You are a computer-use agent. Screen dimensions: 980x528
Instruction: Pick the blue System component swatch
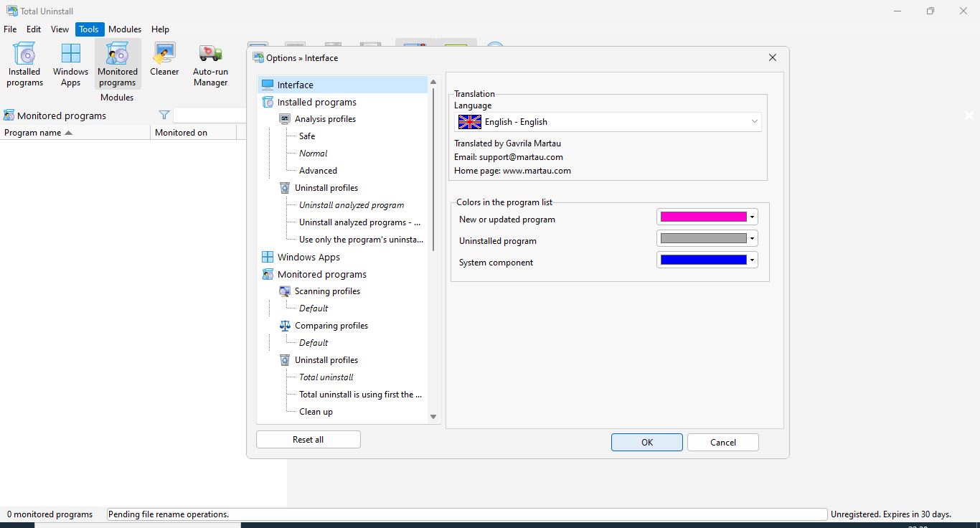click(703, 260)
